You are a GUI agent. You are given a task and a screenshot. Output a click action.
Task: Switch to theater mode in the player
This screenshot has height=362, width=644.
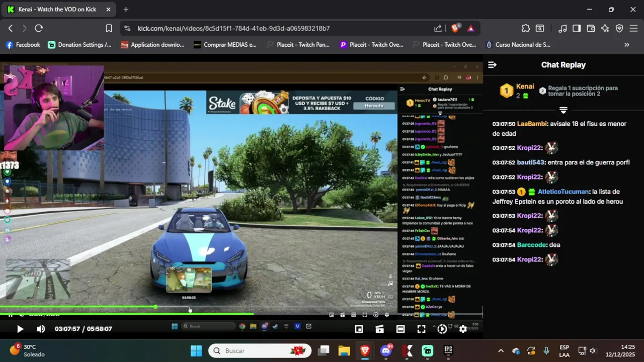[x=400, y=329]
